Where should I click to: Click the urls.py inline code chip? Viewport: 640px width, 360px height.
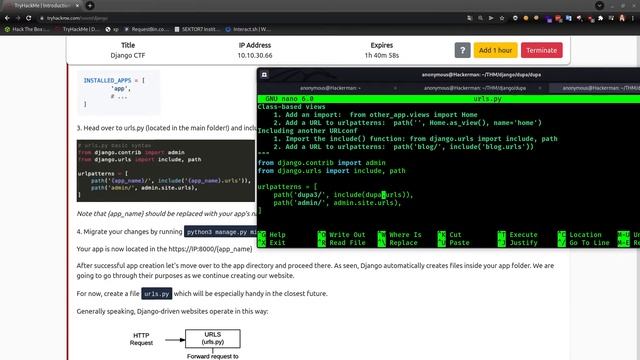pyautogui.click(x=156, y=293)
